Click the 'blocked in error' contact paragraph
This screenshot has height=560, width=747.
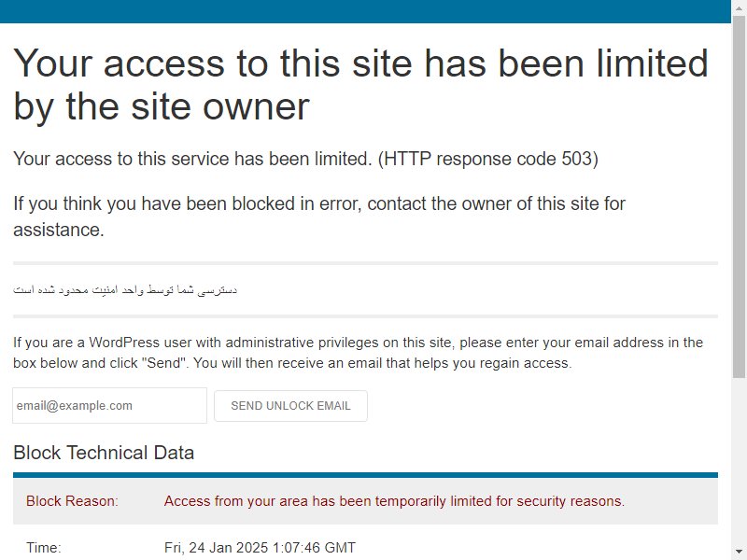(318, 217)
